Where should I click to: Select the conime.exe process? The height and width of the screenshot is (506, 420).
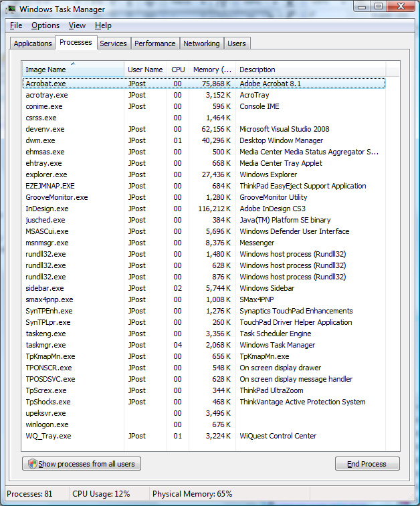pos(204,106)
